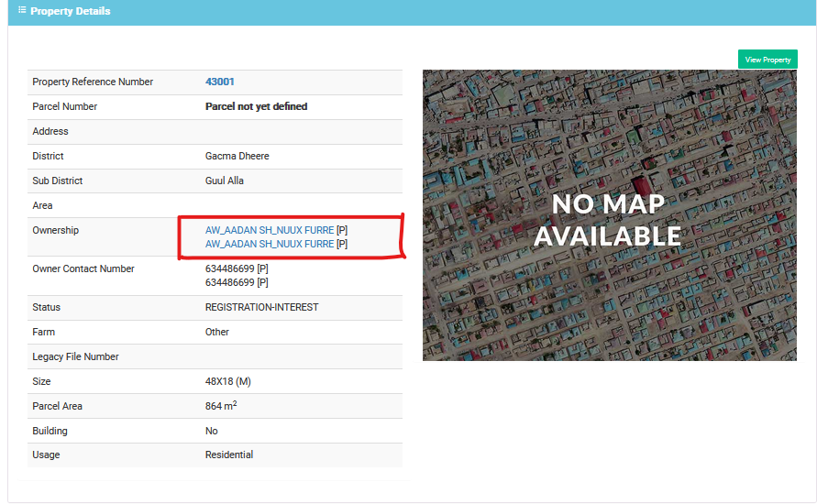817x504 pixels.
Task: Select the Usage value Residential
Action: [x=228, y=455]
